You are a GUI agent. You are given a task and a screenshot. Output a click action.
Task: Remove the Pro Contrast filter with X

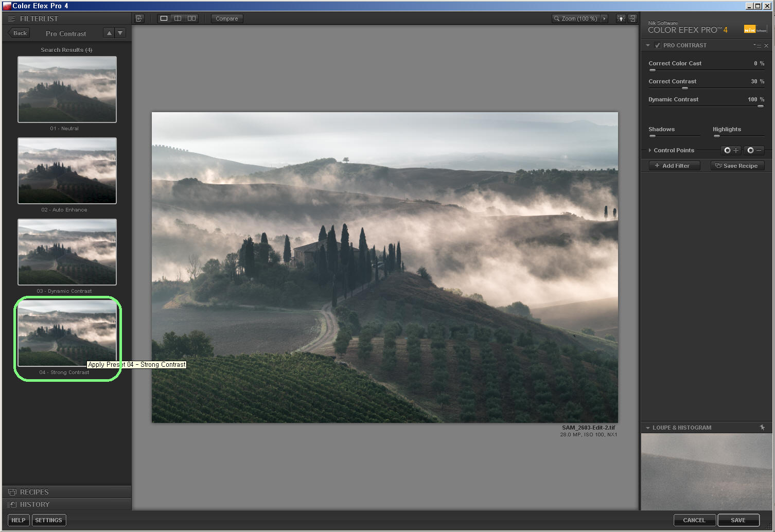tap(766, 46)
